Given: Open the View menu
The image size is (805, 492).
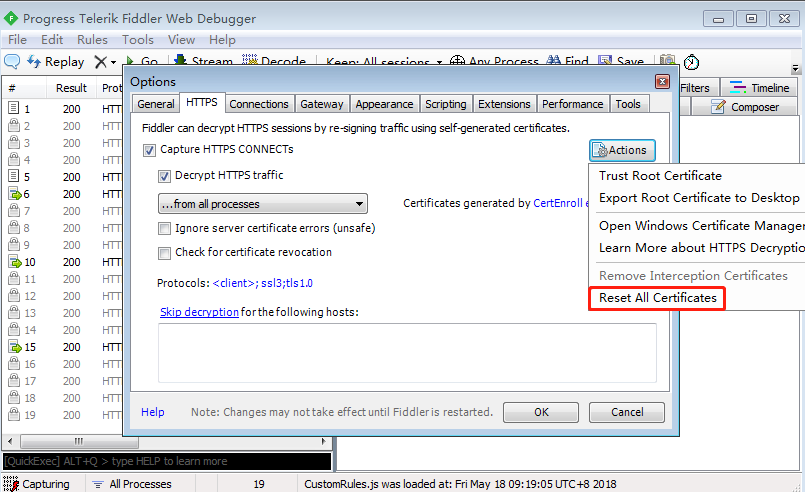Looking at the screenshot, I should 181,40.
